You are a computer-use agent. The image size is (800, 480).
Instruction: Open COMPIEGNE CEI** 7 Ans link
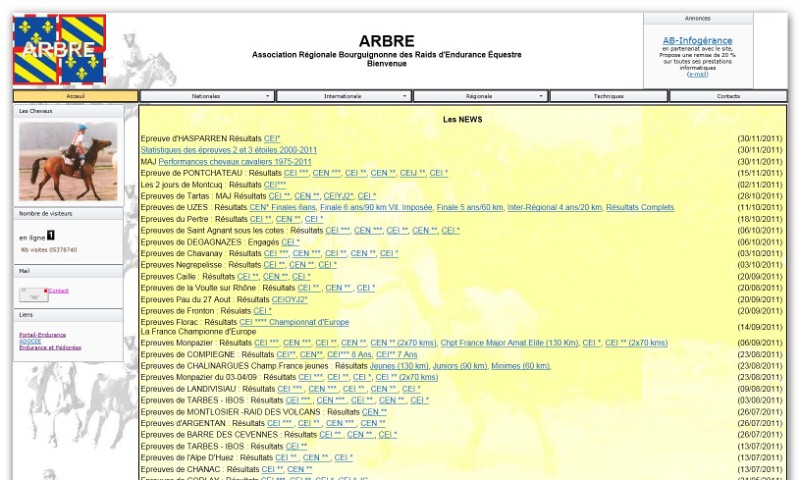point(396,355)
